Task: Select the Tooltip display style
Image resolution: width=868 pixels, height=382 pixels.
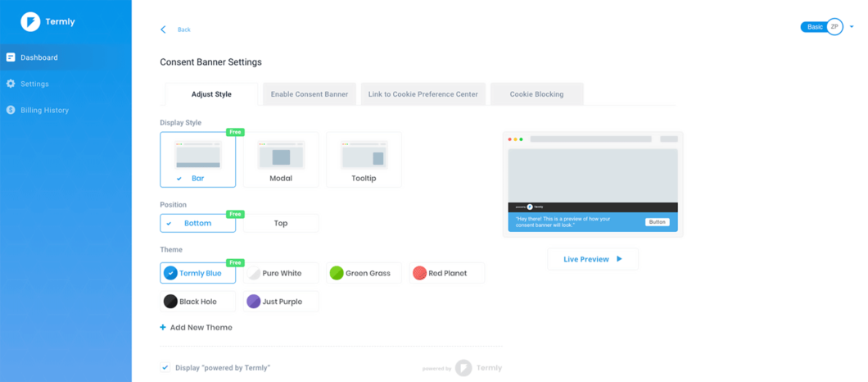Action: pos(364,160)
